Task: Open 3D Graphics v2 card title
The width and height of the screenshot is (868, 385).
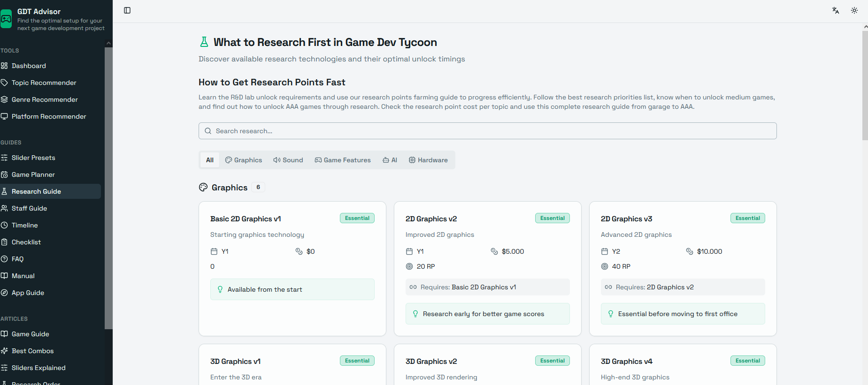Action: 431,362
